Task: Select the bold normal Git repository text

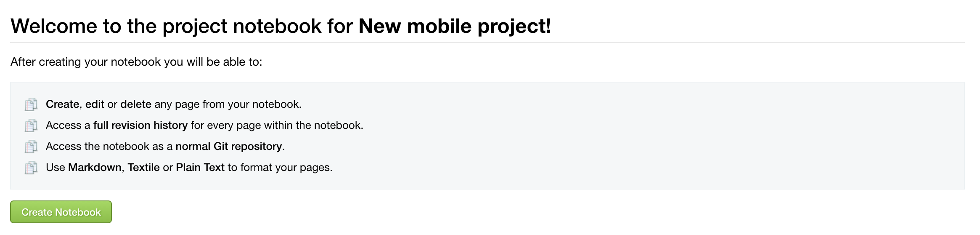Action: tap(229, 146)
